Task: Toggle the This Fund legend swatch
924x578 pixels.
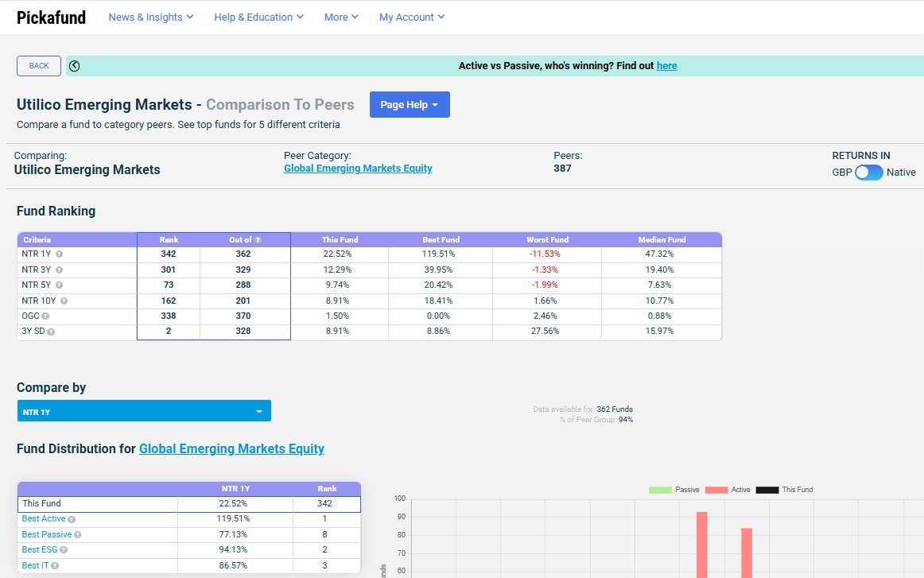Action: point(767,491)
